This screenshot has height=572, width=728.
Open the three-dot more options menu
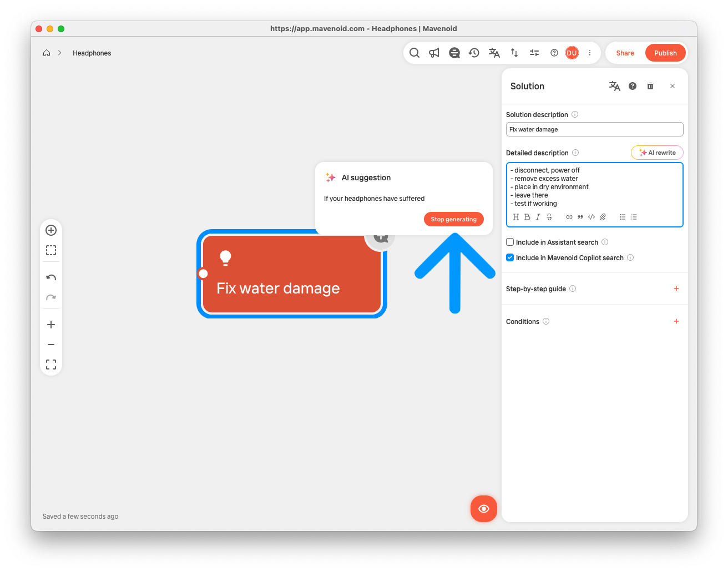click(x=590, y=53)
